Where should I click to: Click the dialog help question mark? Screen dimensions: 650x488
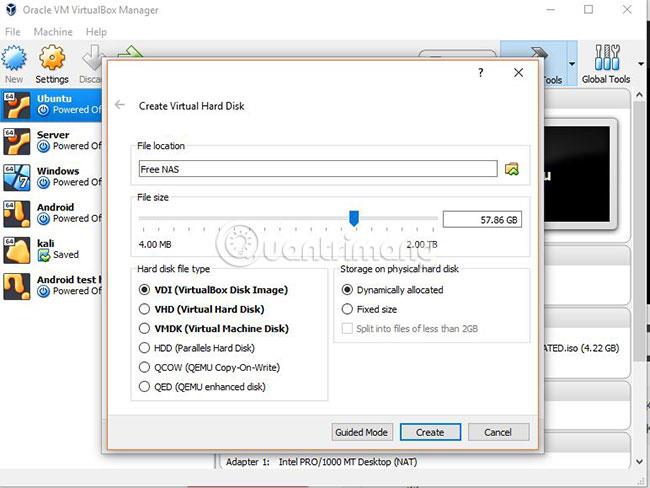tap(480, 73)
